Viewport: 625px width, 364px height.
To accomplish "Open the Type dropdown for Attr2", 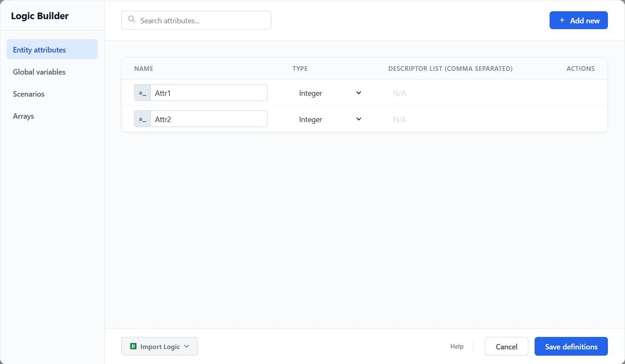I will (x=330, y=119).
